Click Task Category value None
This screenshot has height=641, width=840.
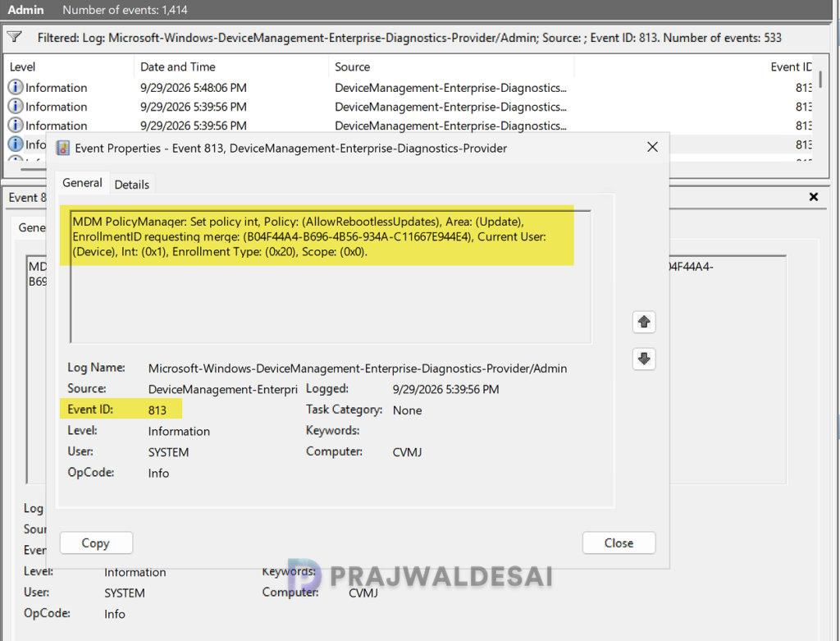click(407, 410)
